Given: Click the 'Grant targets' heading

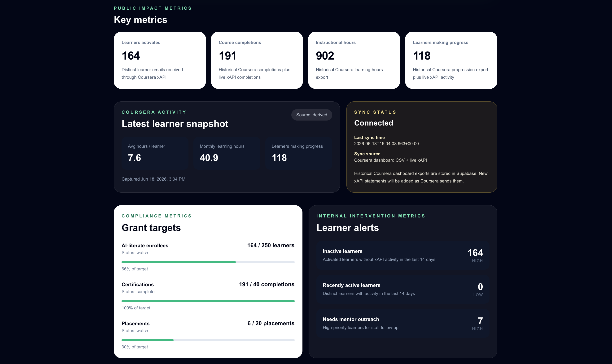Looking at the screenshot, I should (151, 228).
